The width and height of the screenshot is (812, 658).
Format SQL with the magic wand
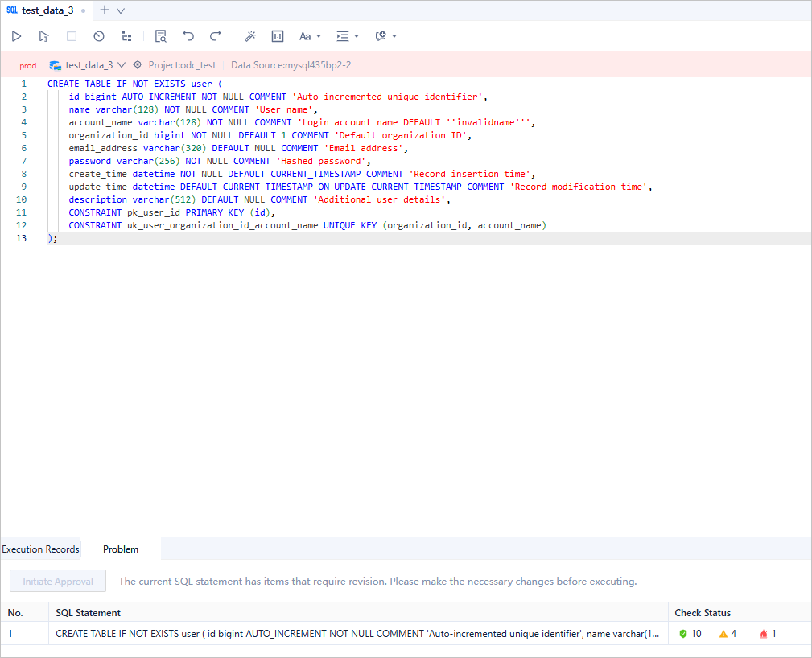click(250, 36)
